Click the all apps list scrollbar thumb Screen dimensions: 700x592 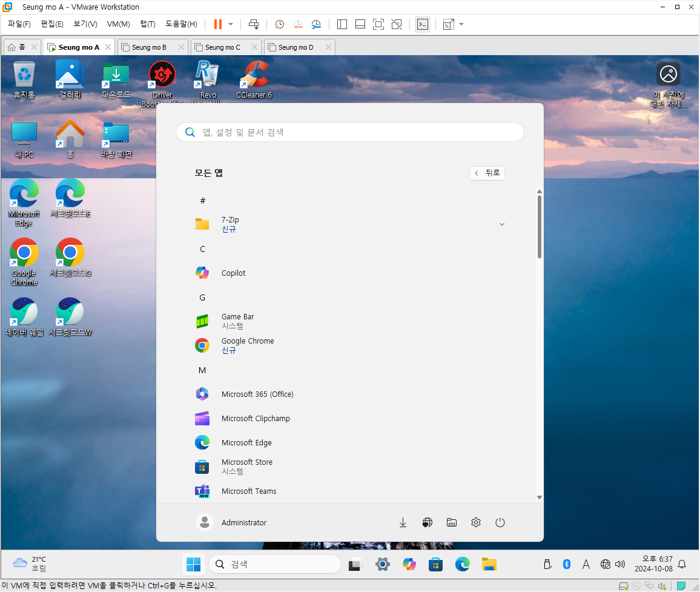540,227
